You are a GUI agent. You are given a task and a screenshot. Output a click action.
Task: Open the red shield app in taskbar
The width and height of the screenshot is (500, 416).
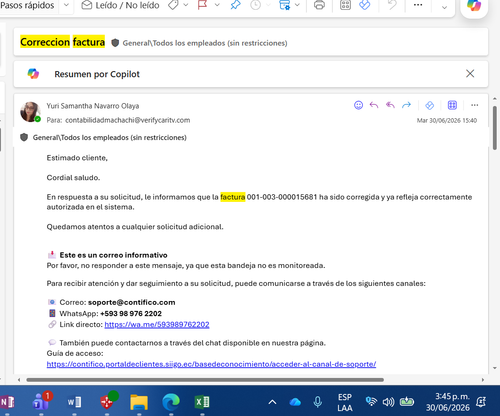coord(107,401)
